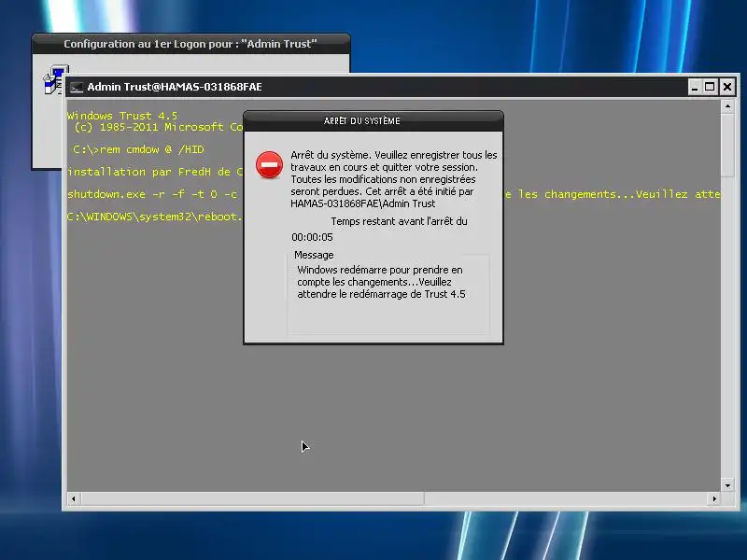This screenshot has height=560, width=747.
Task: Click the 'shutdown.exe -r -f -t 0 -c' console line
Action: pyautogui.click(x=152, y=194)
